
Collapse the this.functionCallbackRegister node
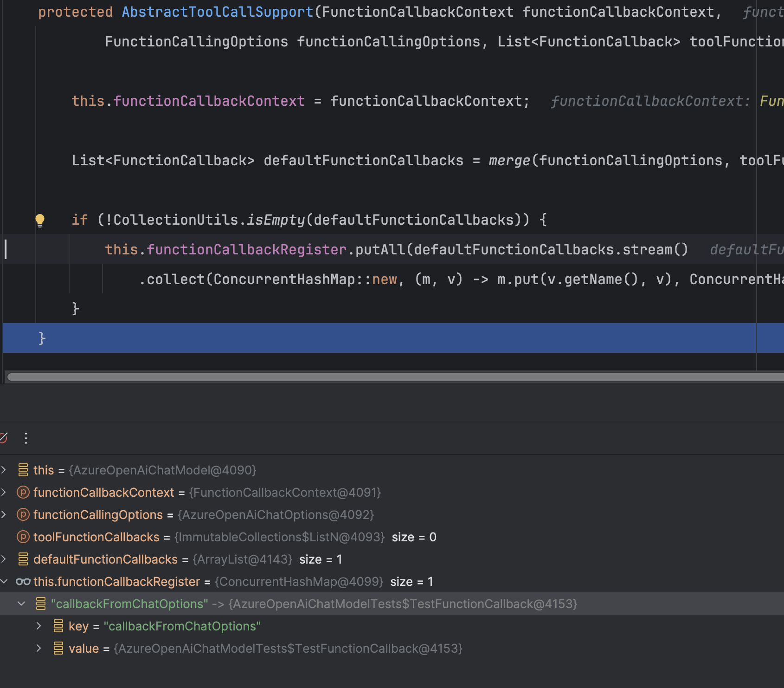coord(4,581)
